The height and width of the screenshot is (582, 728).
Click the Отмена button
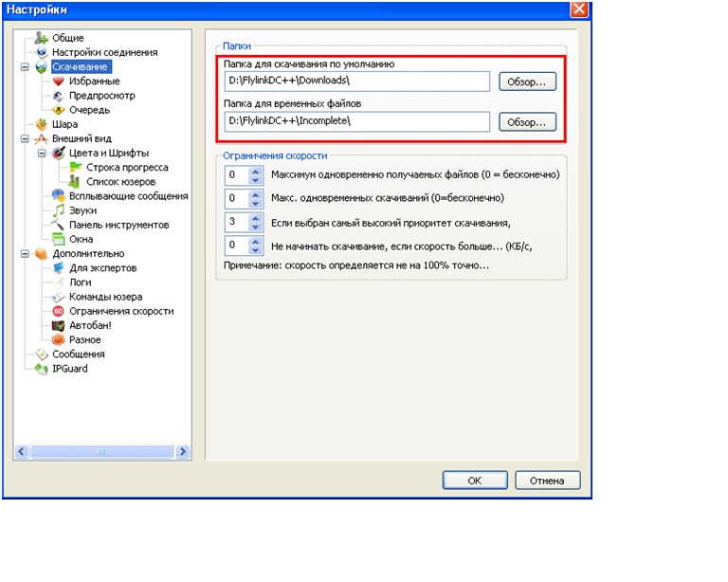pyautogui.click(x=547, y=481)
